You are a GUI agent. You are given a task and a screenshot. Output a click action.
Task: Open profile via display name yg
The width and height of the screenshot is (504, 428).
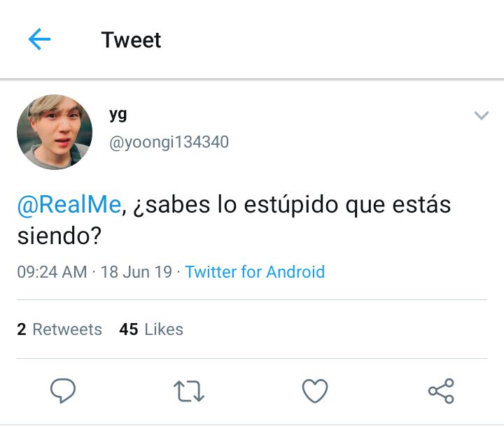pyautogui.click(x=118, y=115)
